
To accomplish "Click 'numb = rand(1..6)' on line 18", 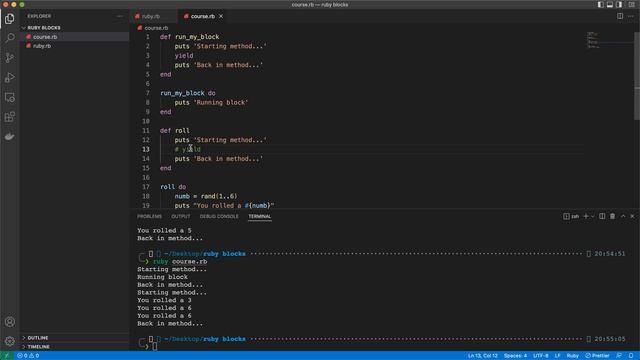I will [x=206, y=196].
